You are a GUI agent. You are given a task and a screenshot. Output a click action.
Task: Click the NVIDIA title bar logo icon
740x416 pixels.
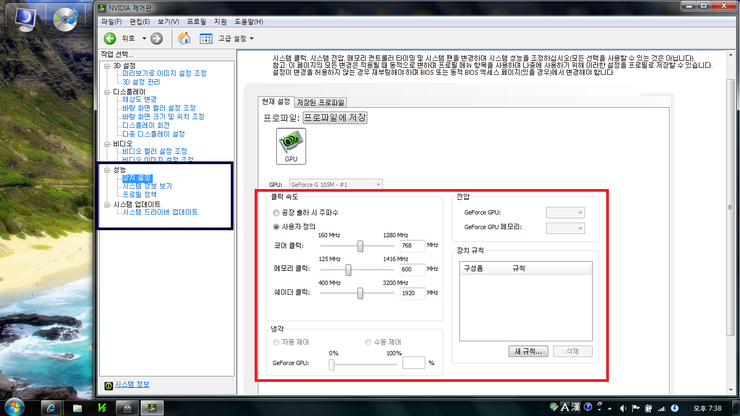point(102,8)
